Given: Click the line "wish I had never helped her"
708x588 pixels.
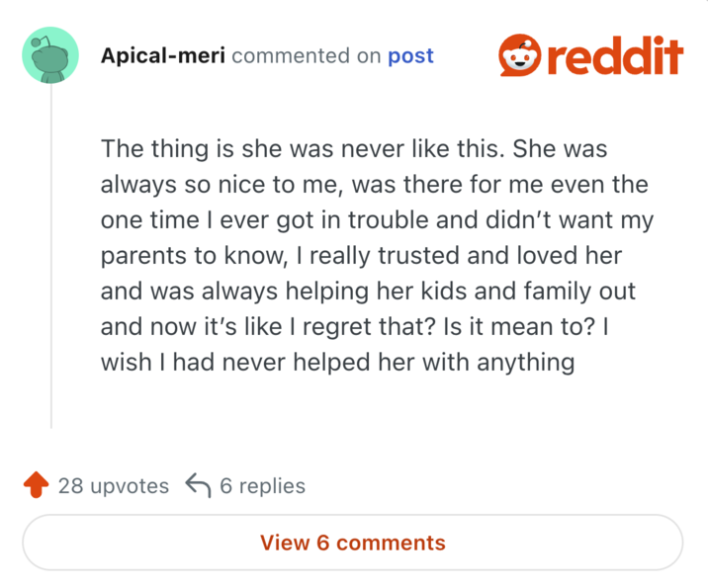Looking at the screenshot, I should [337, 362].
